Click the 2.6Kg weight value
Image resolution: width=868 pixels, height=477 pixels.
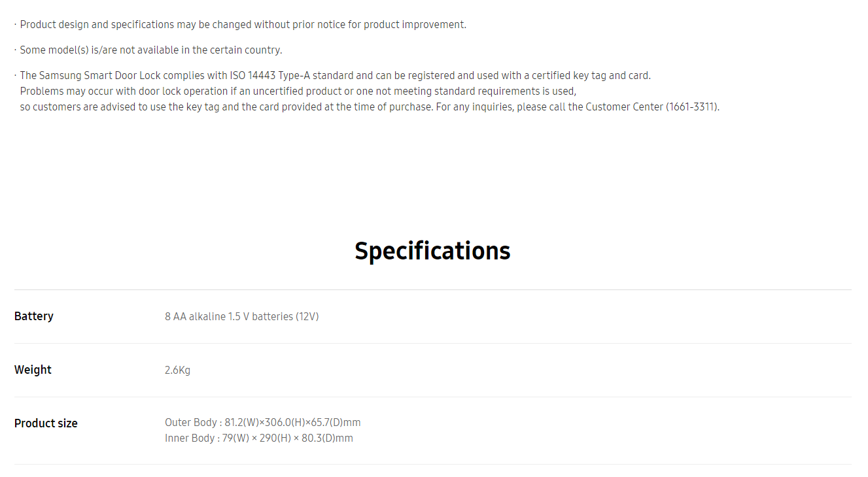[x=177, y=370]
